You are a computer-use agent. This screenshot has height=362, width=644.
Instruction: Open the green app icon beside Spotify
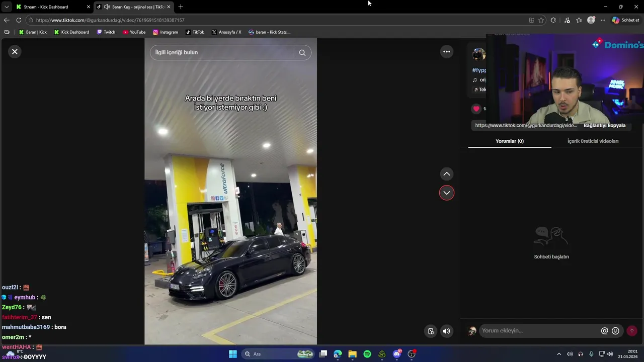[x=382, y=354]
